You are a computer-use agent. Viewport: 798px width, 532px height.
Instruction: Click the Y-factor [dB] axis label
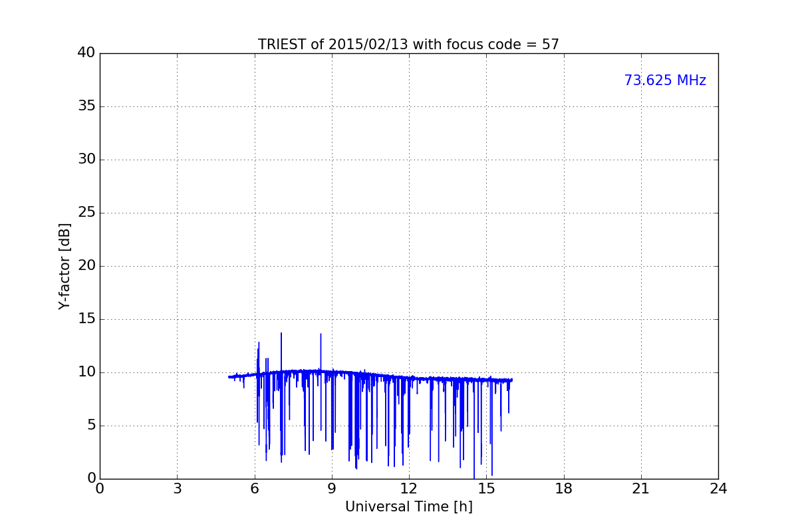coord(65,266)
